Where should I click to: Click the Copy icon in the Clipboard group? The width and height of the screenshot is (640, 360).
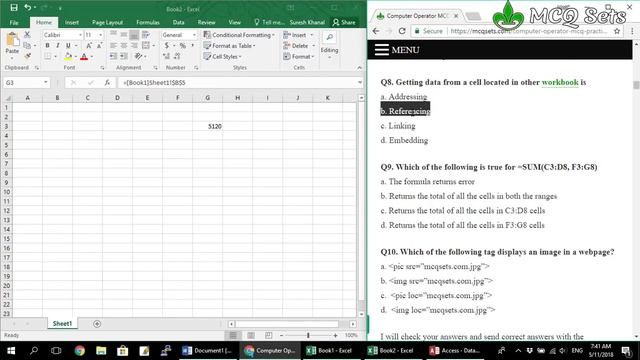pos(27,45)
